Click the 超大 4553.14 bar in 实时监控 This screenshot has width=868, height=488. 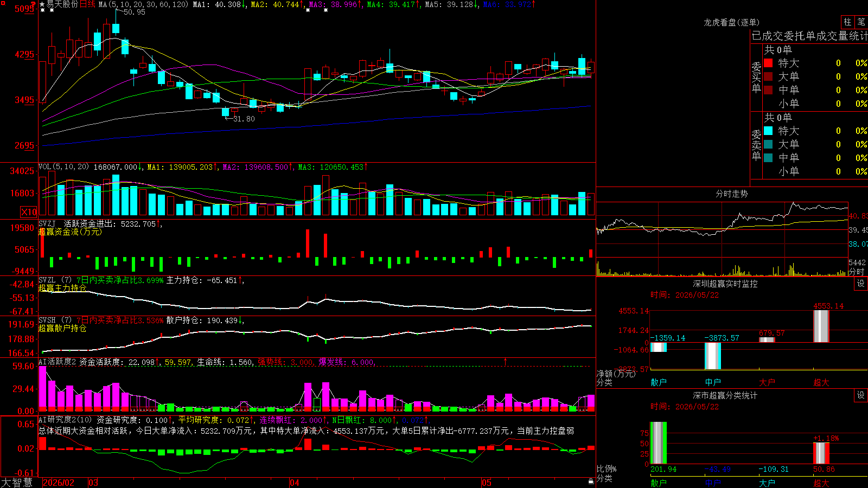821,326
